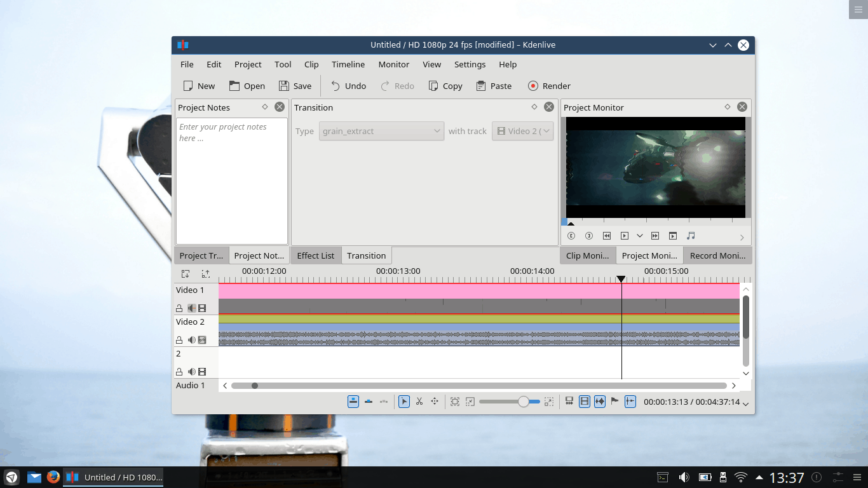Hide video on track named 2

(x=202, y=372)
